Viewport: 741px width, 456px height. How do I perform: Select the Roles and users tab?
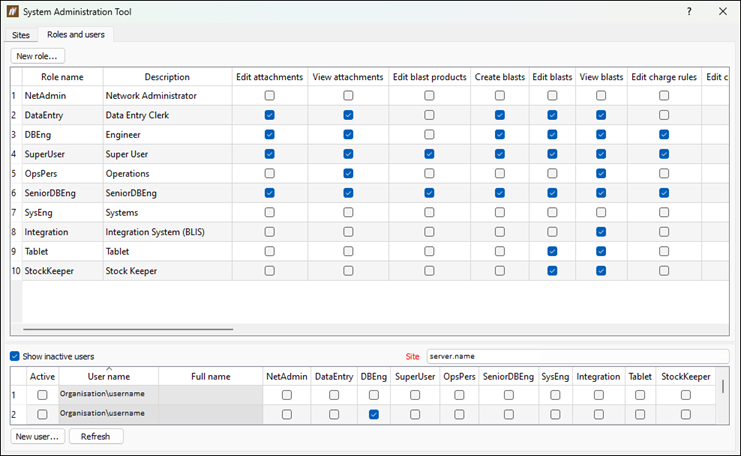click(76, 34)
